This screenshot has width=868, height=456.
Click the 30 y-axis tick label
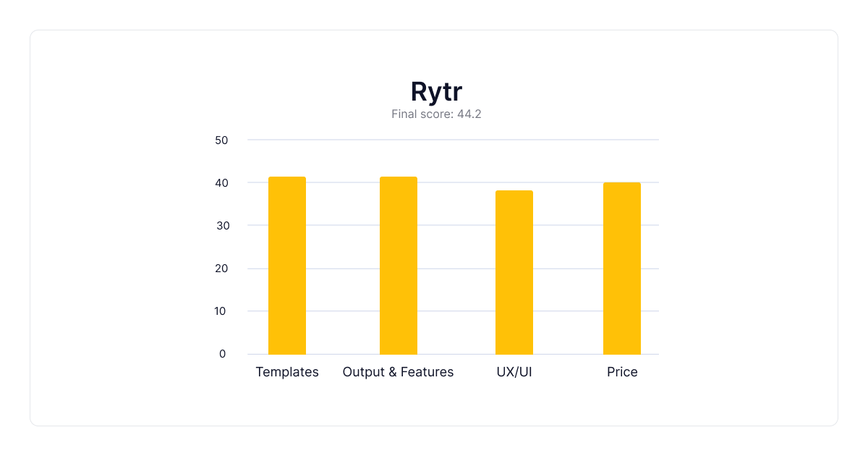click(221, 226)
